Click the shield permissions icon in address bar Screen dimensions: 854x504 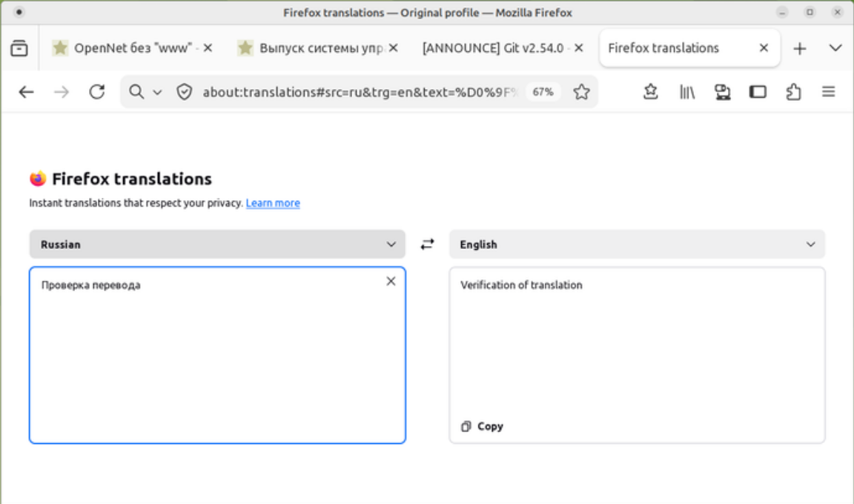183,91
